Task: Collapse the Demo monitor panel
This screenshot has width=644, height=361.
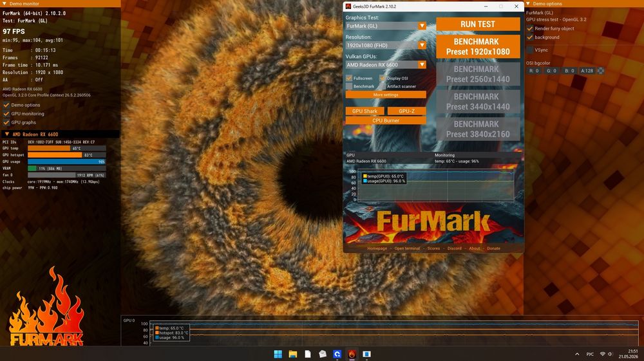Action: (x=5, y=3)
